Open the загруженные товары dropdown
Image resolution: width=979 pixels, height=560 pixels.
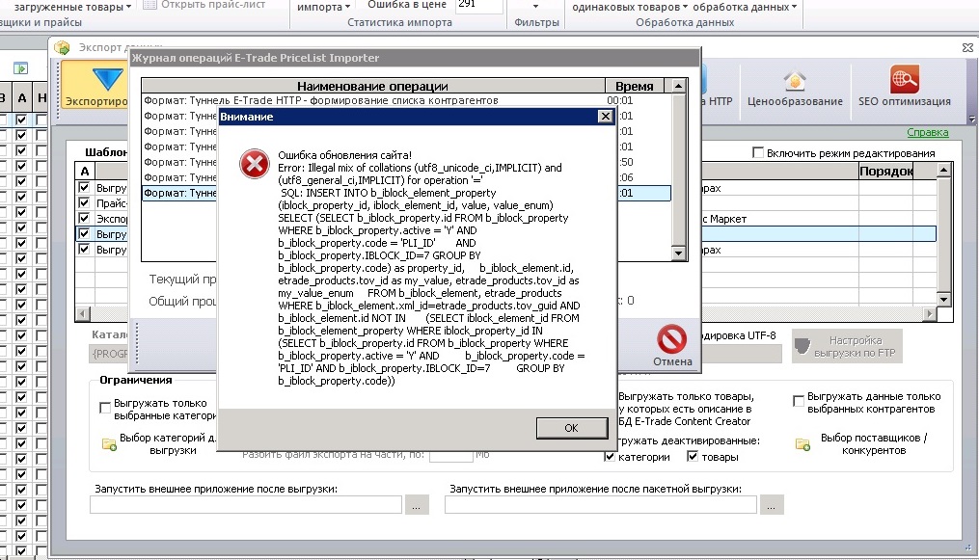tap(71, 7)
